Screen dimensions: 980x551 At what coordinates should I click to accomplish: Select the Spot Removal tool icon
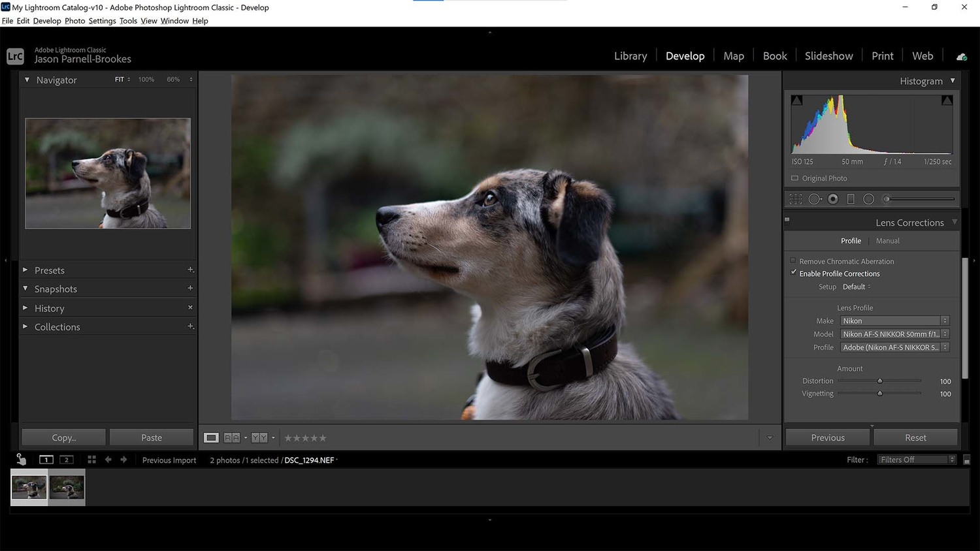point(815,199)
